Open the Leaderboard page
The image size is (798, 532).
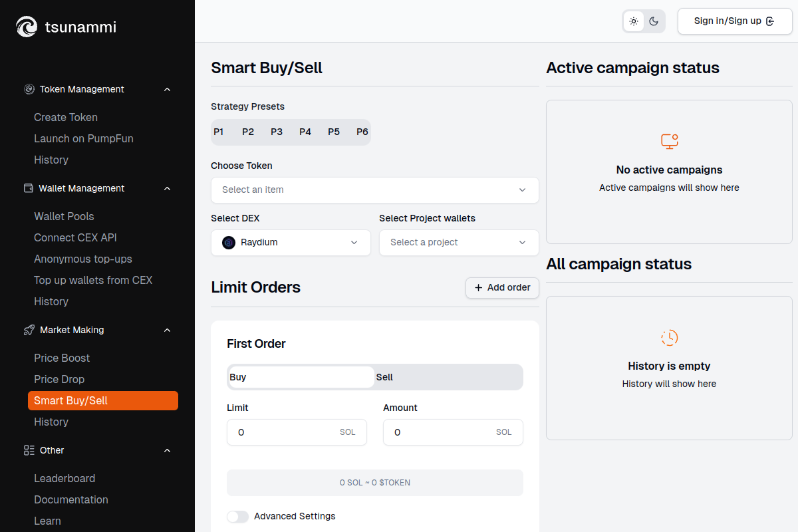pos(65,478)
